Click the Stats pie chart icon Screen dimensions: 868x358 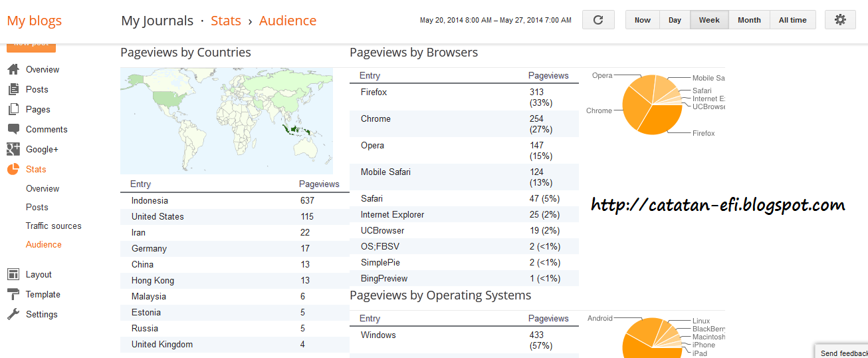(x=13, y=169)
